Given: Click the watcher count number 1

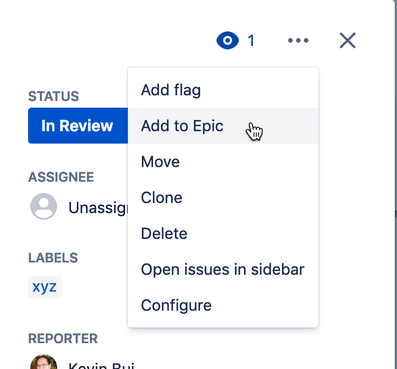Looking at the screenshot, I should tap(251, 41).
